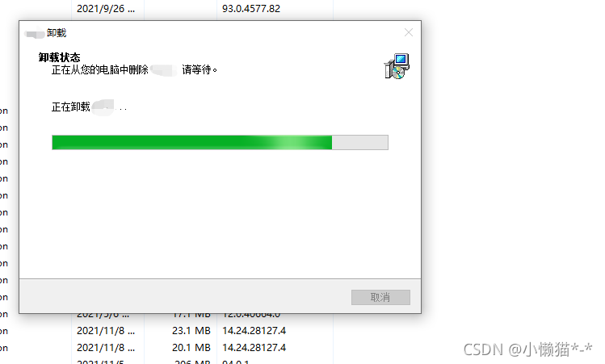The height and width of the screenshot is (364, 605).
Task: Click the 卸载 window title text
Action: (x=57, y=33)
